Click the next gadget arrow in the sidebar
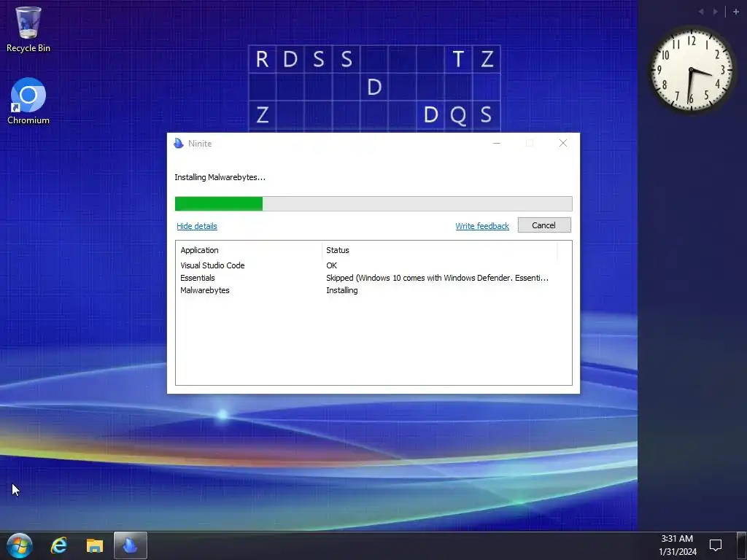 tap(716, 12)
